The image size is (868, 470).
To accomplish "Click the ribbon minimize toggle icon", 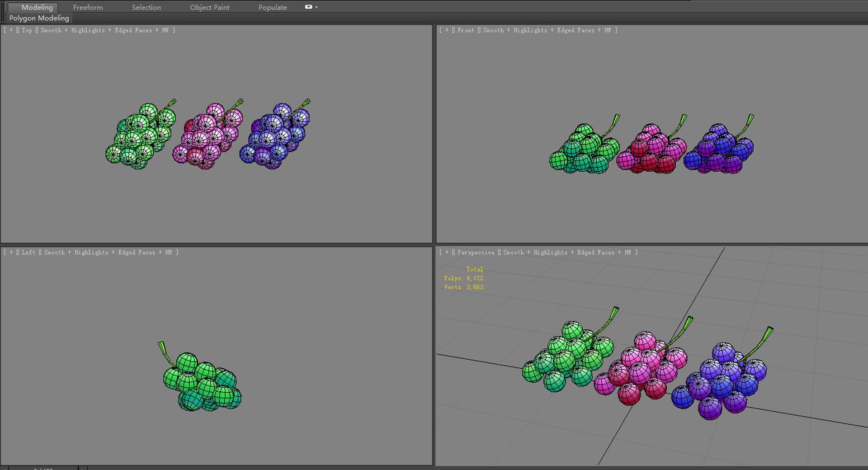I will [308, 7].
